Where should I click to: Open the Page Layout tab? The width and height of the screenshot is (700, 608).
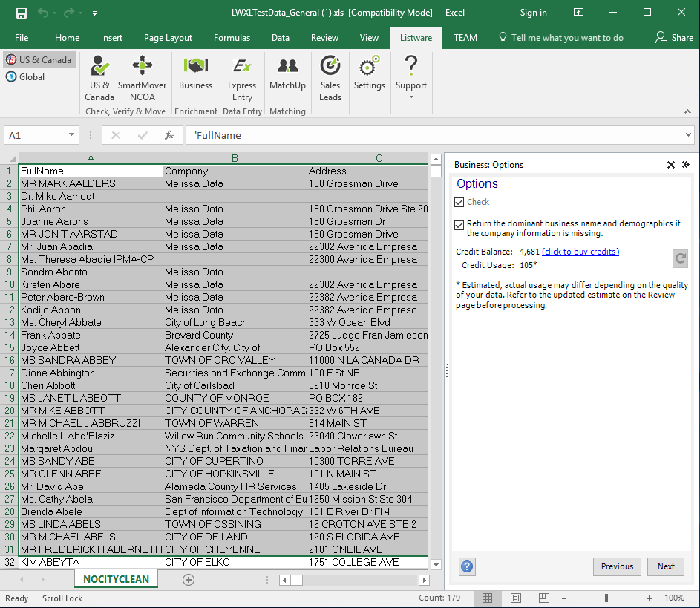[x=168, y=38]
